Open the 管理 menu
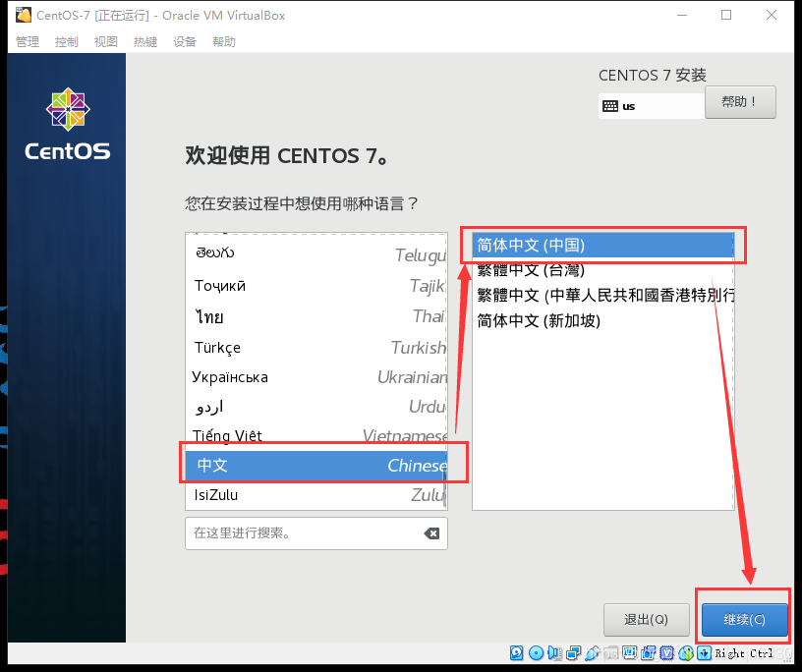802x672 pixels. [x=28, y=41]
